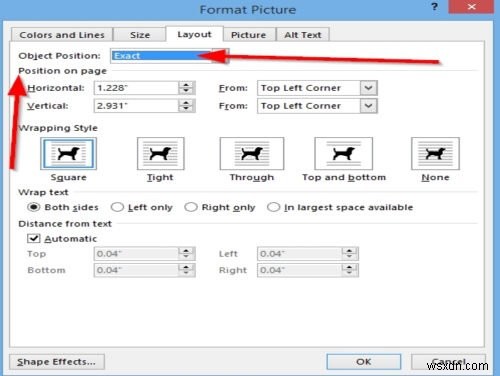Decrease the Right distance spinner

pos(349,273)
